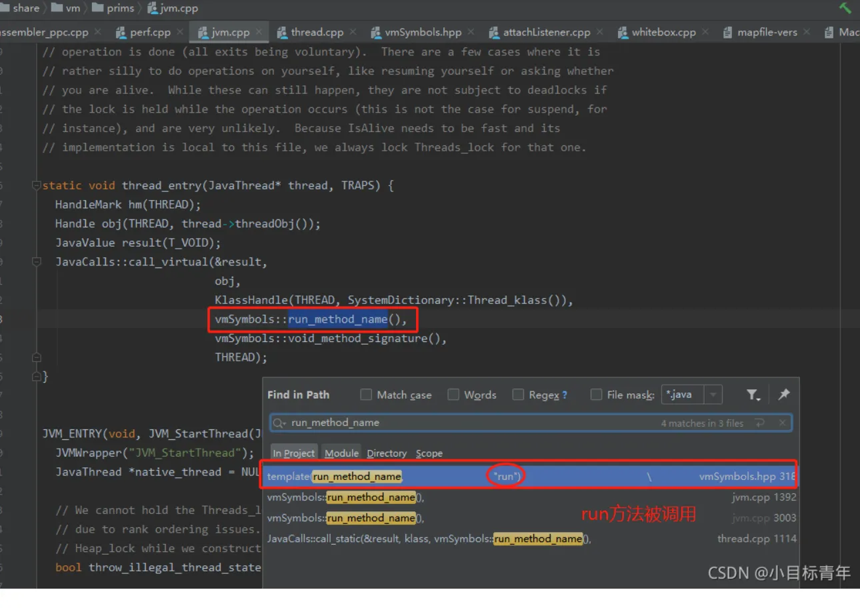Image resolution: width=860 pixels, height=616 pixels.
Task: Click the JVM_ENTRY JVM_StartThread line
Action: click(153, 433)
